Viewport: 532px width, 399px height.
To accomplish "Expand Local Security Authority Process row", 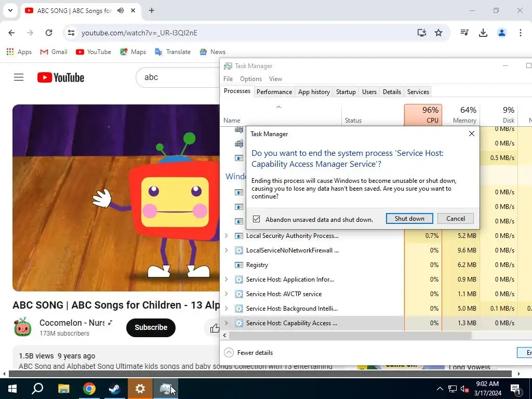I will point(227,236).
